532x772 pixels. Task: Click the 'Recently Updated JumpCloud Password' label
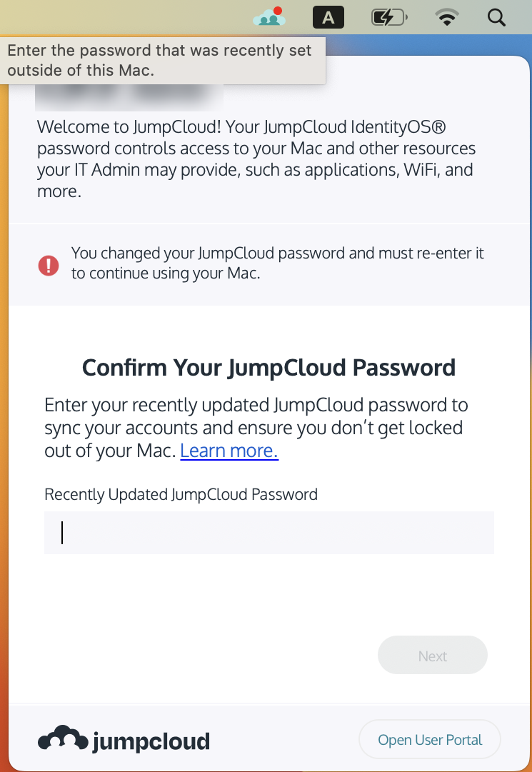tap(181, 494)
